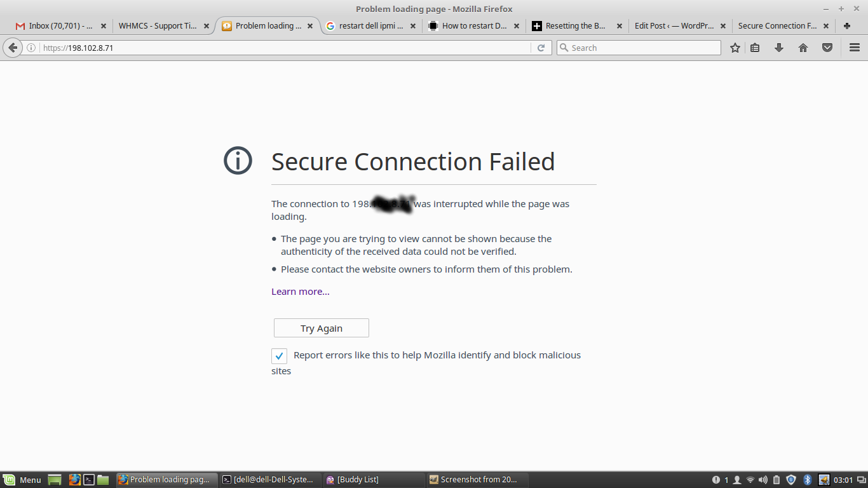Open the Learn more link

tap(301, 292)
